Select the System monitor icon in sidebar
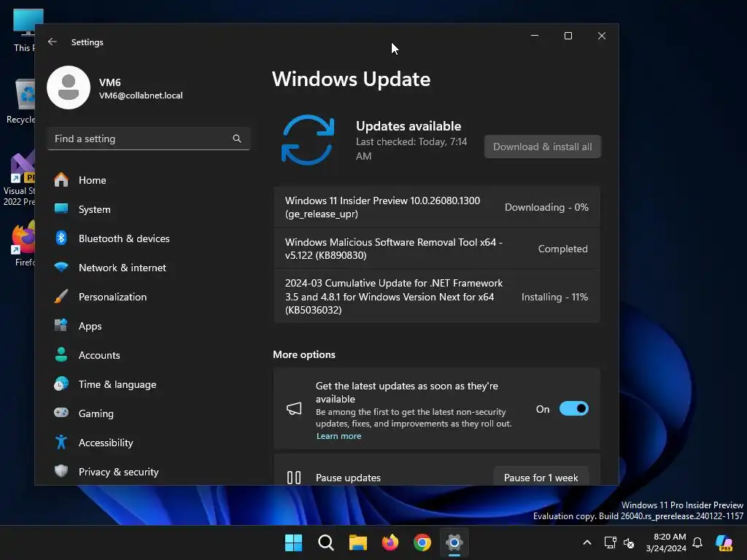Image resolution: width=747 pixels, height=560 pixels. pyautogui.click(x=61, y=209)
